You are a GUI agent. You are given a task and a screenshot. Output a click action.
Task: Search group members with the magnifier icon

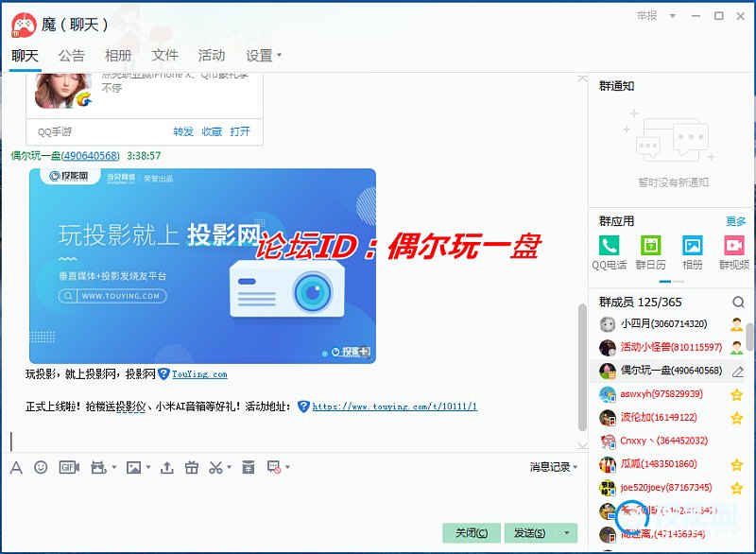coord(738,303)
